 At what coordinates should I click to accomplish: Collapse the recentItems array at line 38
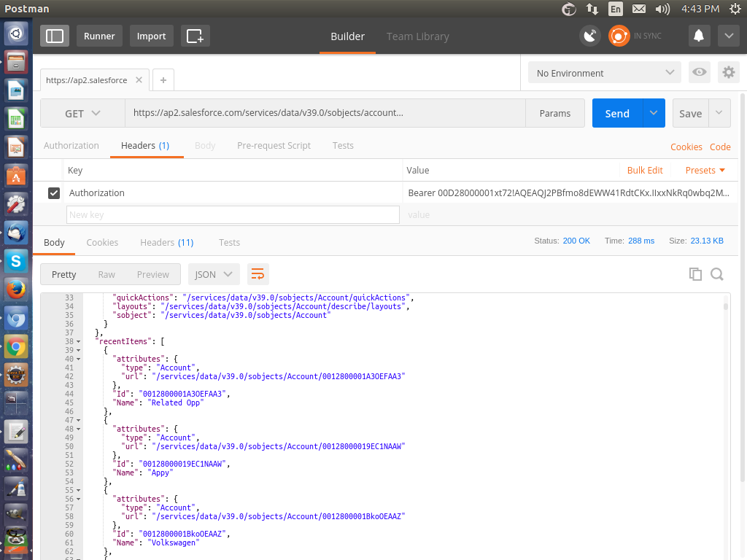click(x=79, y=341)
